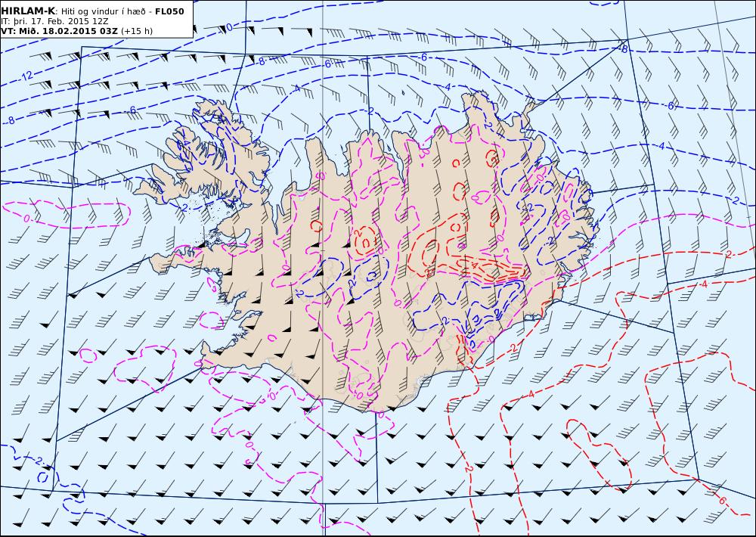Click the blue -12 isotherm contour label

[26, 76]
